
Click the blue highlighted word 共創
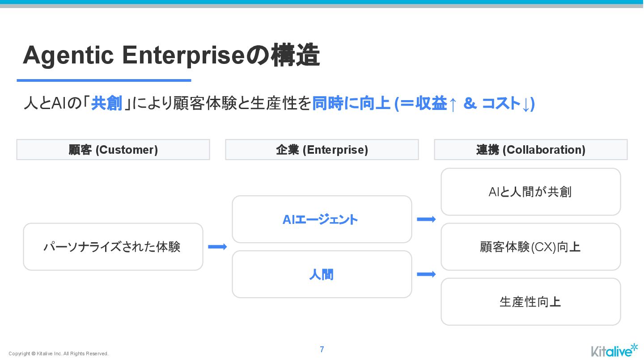(106, 104)
